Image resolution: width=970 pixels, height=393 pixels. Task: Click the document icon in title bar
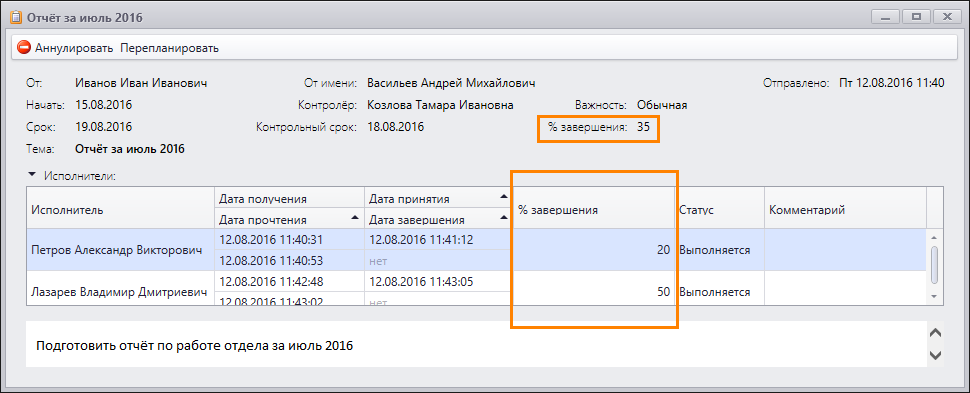(x=16, y=17)
